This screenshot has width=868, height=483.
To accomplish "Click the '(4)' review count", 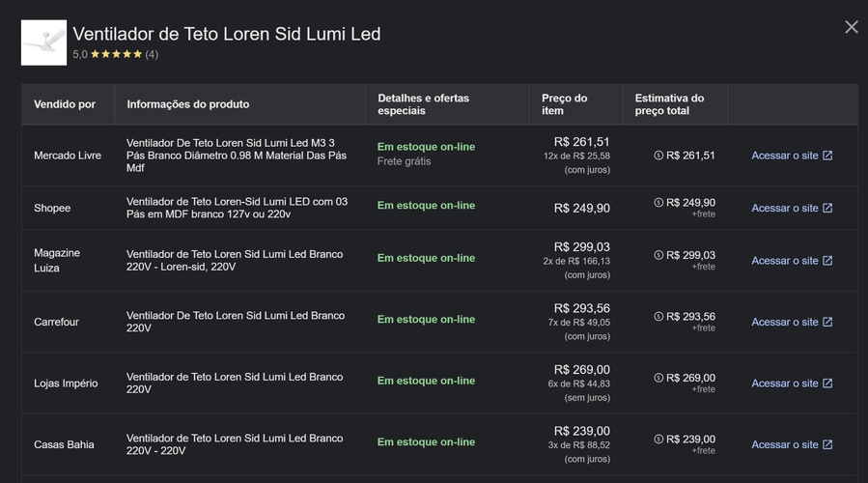I will click(152, 55).
